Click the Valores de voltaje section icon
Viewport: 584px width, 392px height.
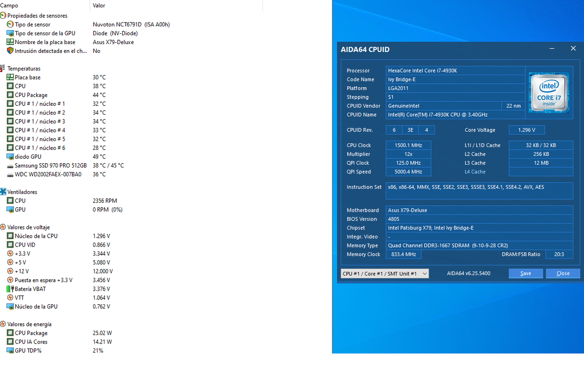[3, 227]
